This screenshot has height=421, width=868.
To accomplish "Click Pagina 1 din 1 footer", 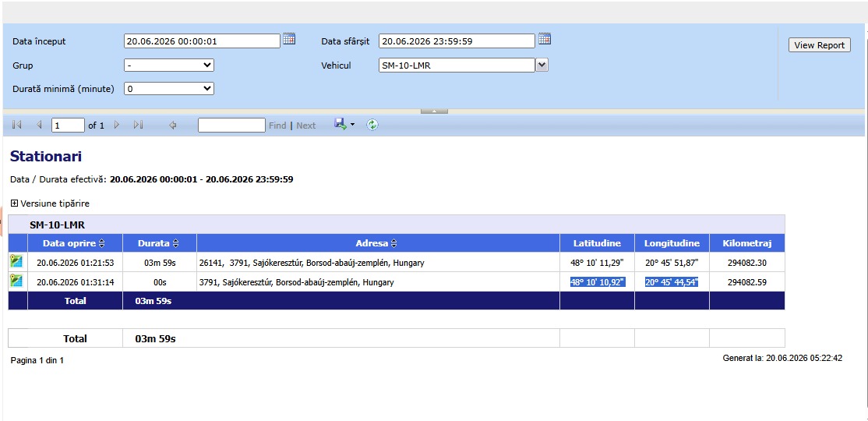I will coord(37,360).
